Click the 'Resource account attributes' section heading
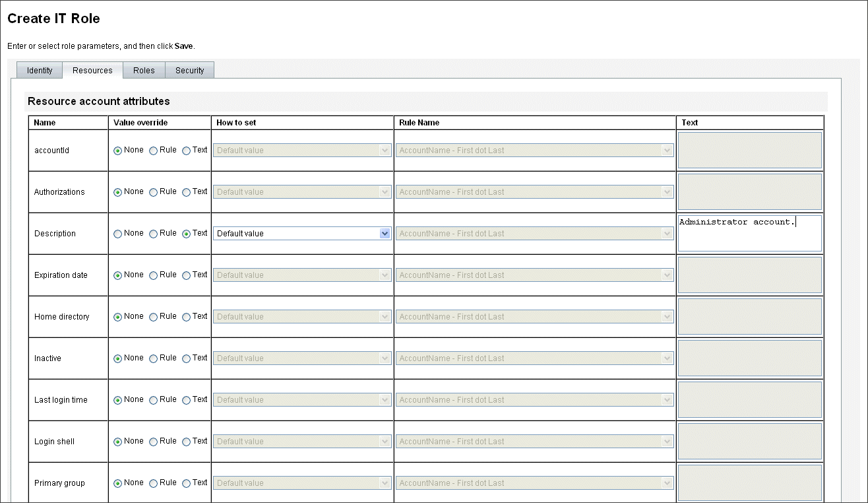This screenshot has width=868, height=503. [x=99, y=102]
